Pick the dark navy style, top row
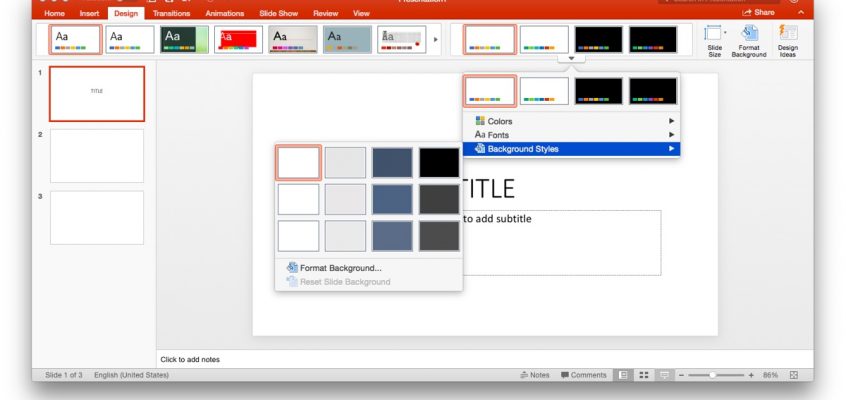Screen dimensions: 846x400 [x=392, y=162]
